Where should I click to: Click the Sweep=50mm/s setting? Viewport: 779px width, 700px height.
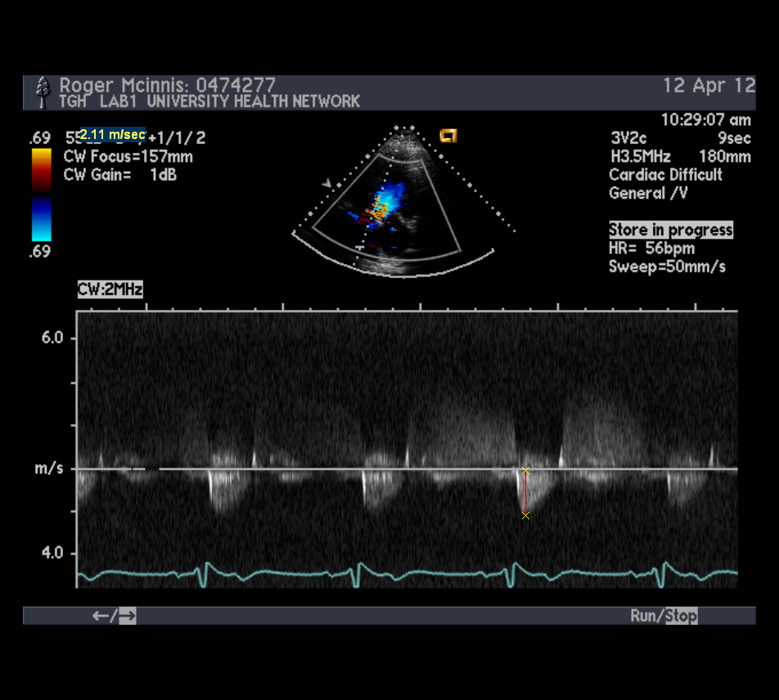point(667,267)
